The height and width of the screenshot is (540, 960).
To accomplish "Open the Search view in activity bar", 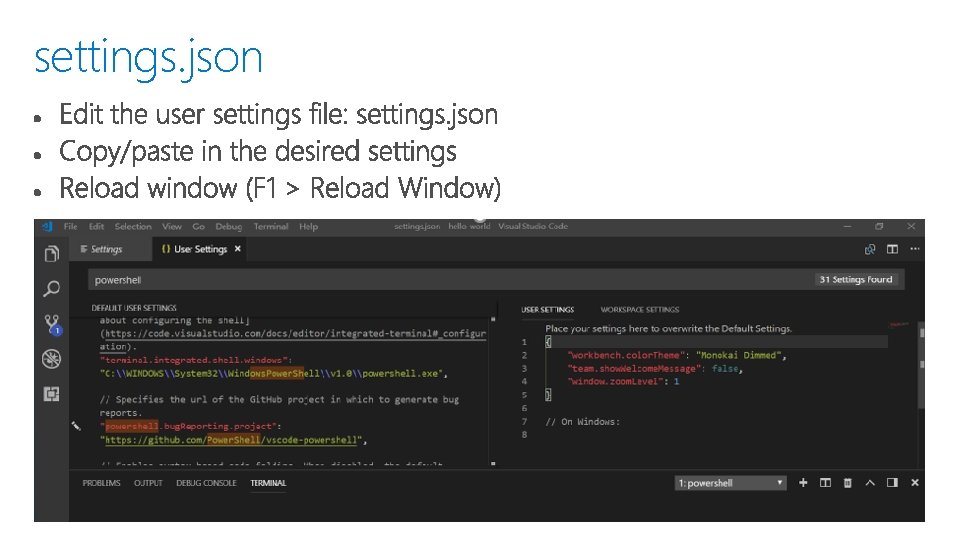I will 52,288.
